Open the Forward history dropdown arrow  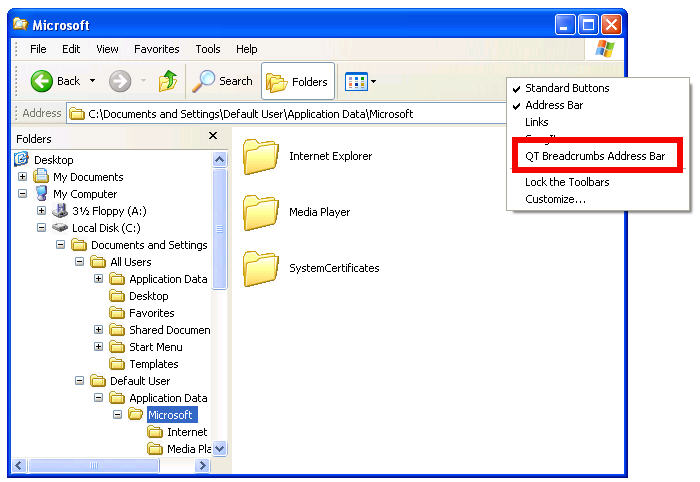click(143, 81)
